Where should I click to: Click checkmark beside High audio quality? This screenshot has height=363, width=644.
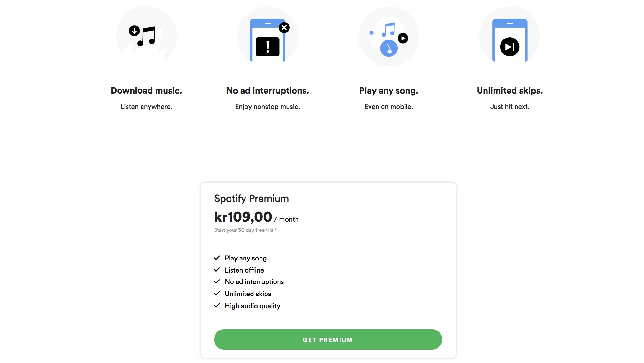(x=217, y=306)
